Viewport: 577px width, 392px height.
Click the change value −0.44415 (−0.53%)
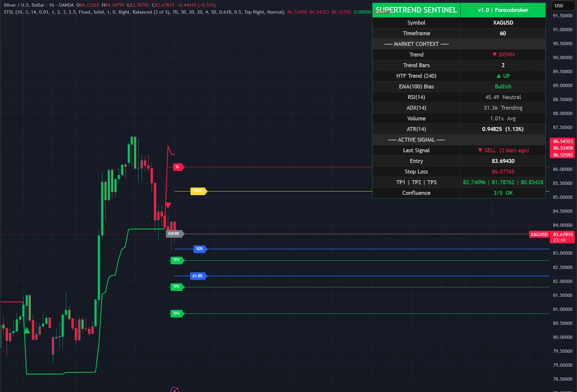pyautogui.click(x=196, y=5)
